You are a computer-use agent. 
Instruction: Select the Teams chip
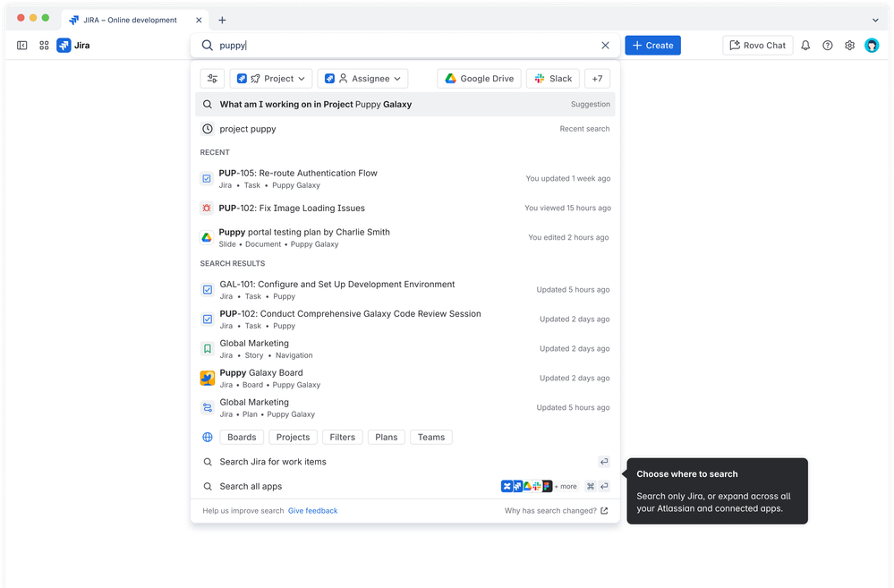coord(431,438)
